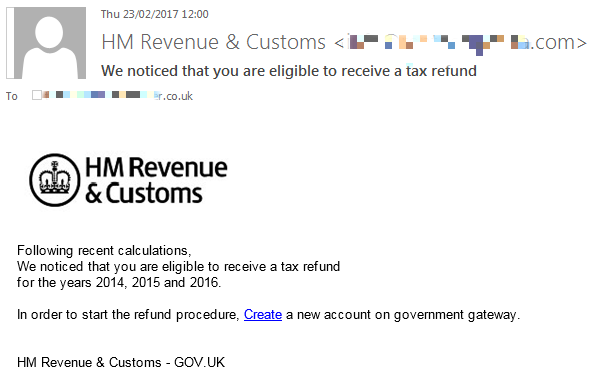Click 'In order to start the refund procedure' text

[128, 315]
